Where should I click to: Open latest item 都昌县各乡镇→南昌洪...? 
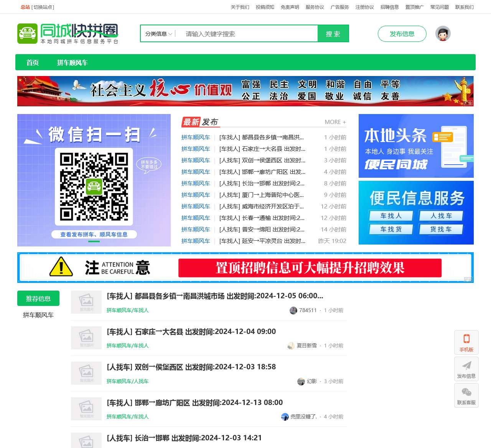[262, 137]
